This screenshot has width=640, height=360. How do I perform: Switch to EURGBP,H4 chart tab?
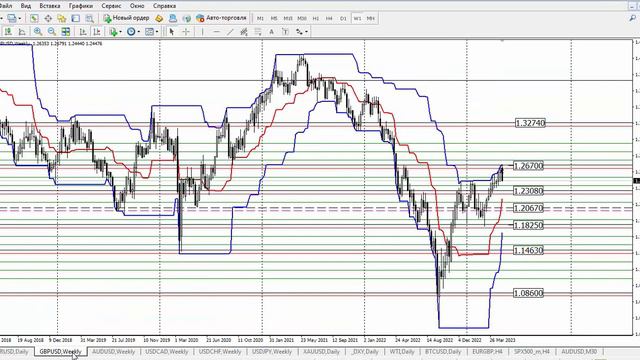point(487,351)
